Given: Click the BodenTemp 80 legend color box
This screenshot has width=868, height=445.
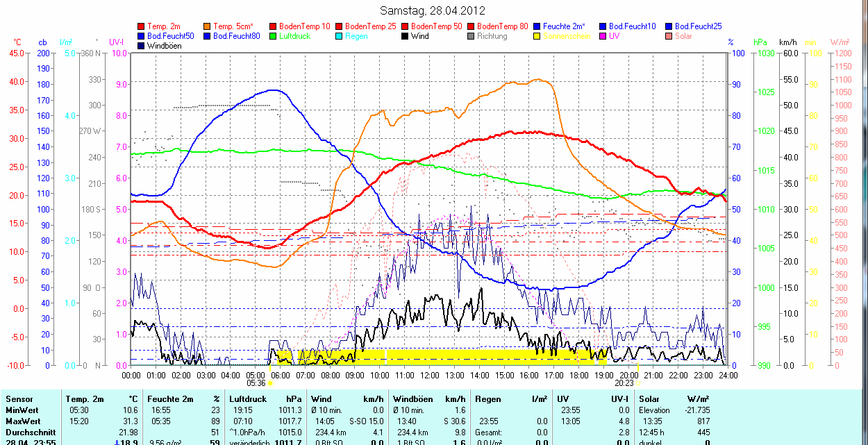Looking at the screenshot, I should (471, 26).
